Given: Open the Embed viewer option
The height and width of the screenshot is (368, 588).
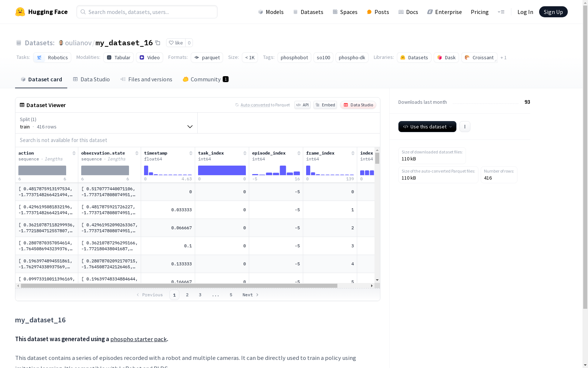Looking at the screenshot, I should point(325,105).
